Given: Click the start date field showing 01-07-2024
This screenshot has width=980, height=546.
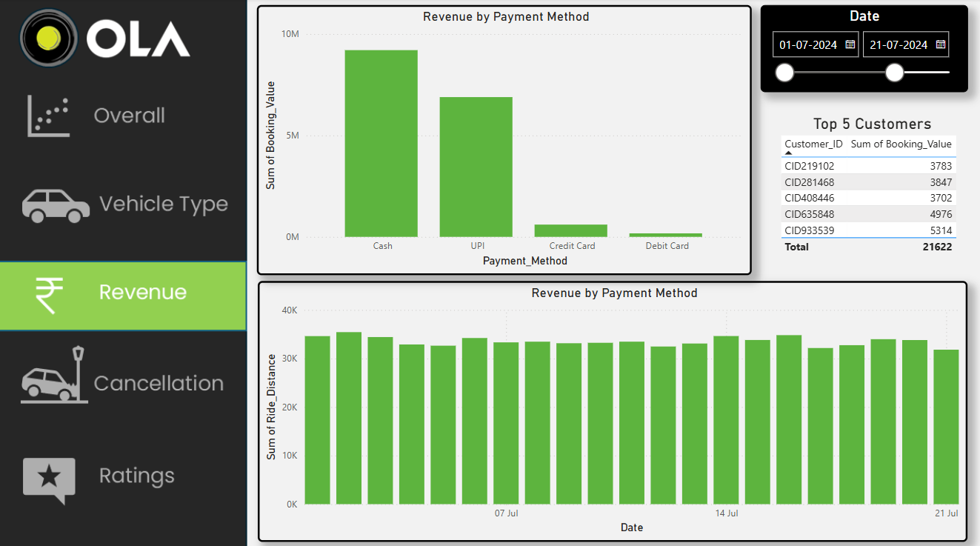Looking at the screenshot, I should point(816,44).
